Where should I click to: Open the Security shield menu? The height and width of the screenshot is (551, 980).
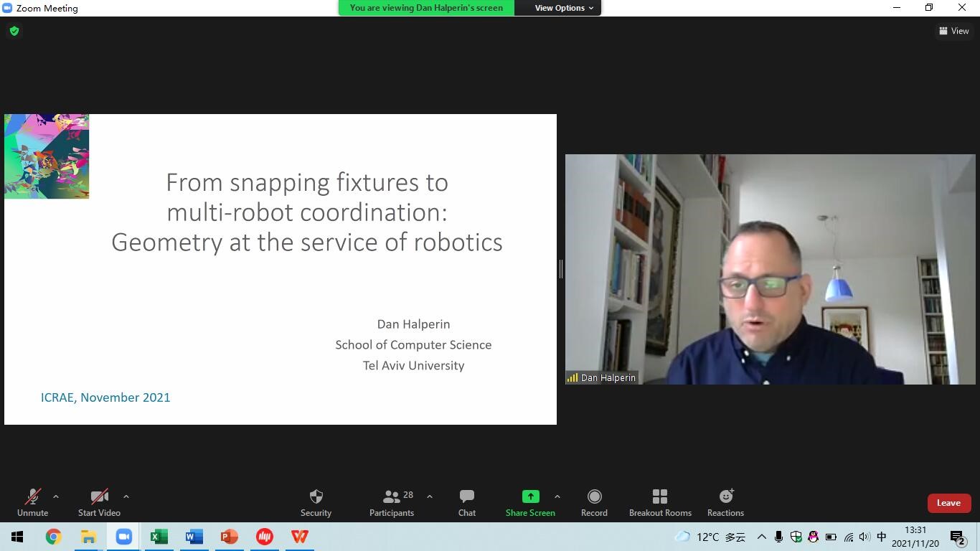point(316,502)
